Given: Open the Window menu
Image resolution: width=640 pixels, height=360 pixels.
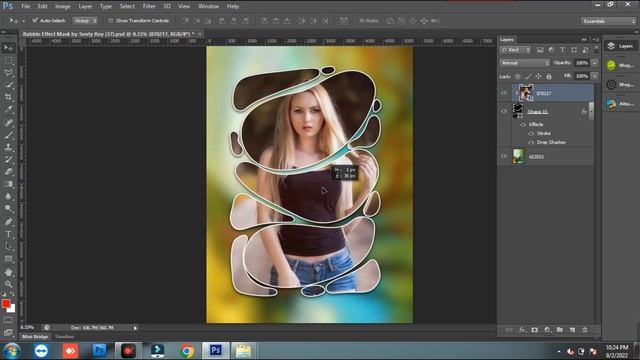Looking at the screenshot, I should [208, 6].
